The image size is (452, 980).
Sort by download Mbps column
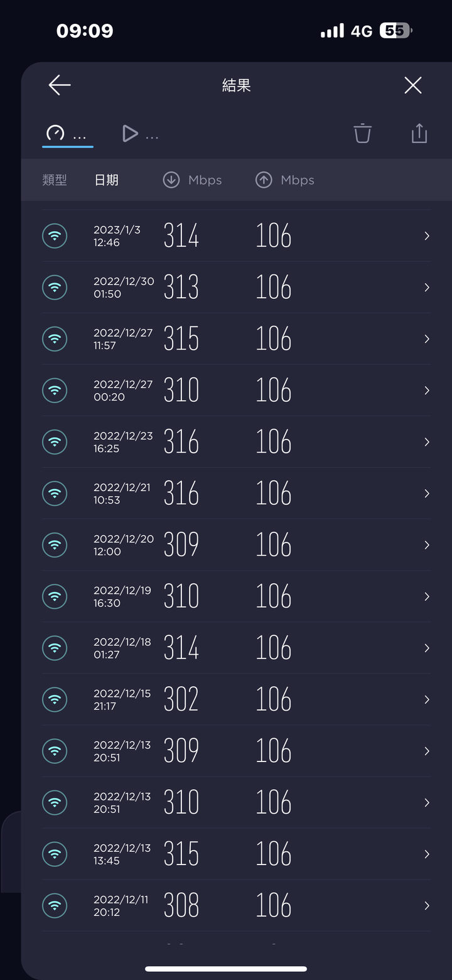pyautogui.click(x=192, y=180)
